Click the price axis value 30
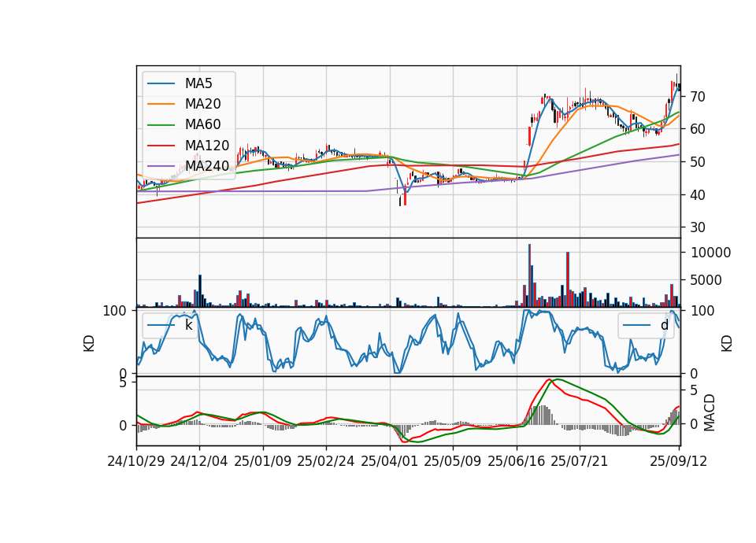 pos(697,227)
